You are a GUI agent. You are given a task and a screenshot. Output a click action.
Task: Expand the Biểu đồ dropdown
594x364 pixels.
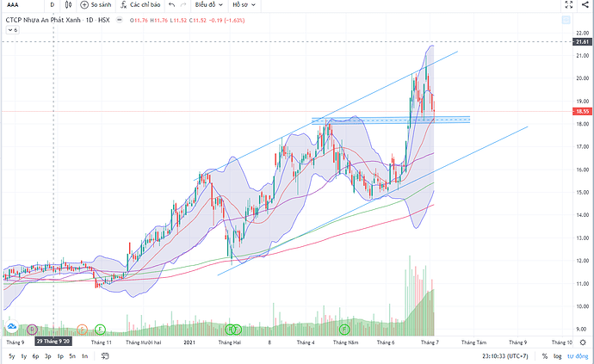(208, 5)
